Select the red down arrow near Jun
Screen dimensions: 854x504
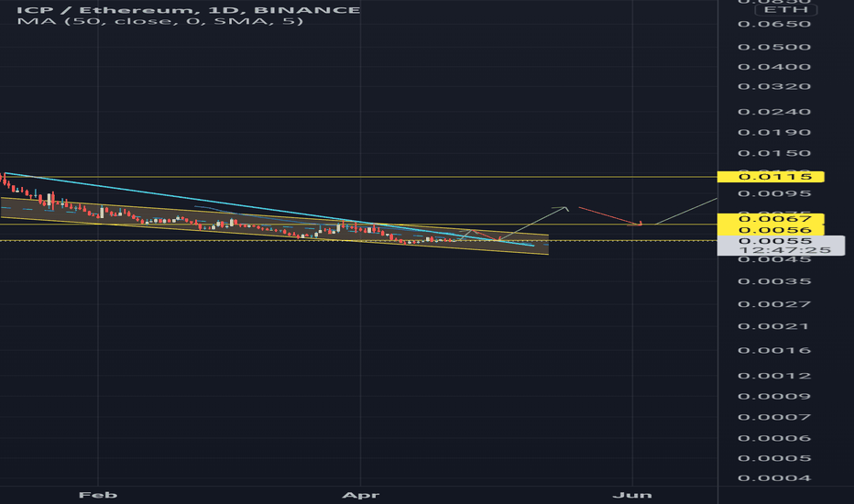coord(609,215)
